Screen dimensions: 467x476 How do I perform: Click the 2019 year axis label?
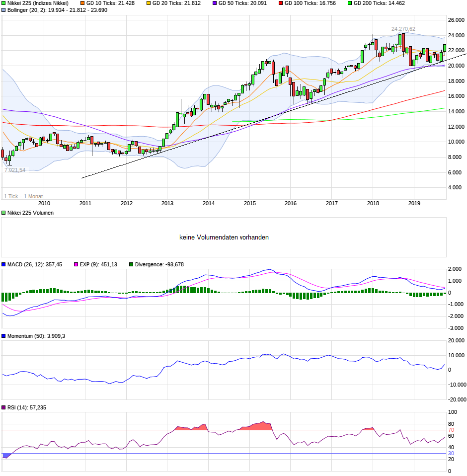point(414,203)
